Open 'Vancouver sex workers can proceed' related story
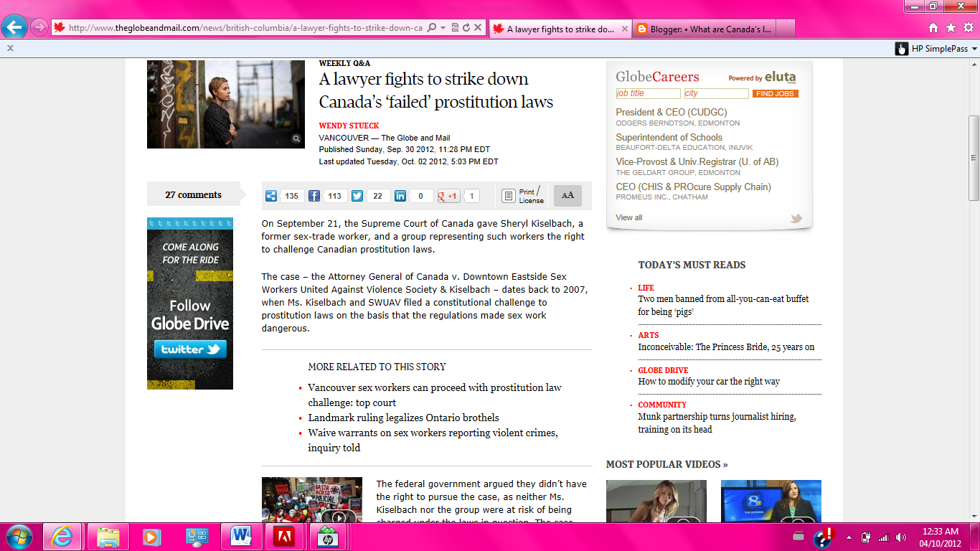This screenshot has height=551, width=980. (435, 395)
